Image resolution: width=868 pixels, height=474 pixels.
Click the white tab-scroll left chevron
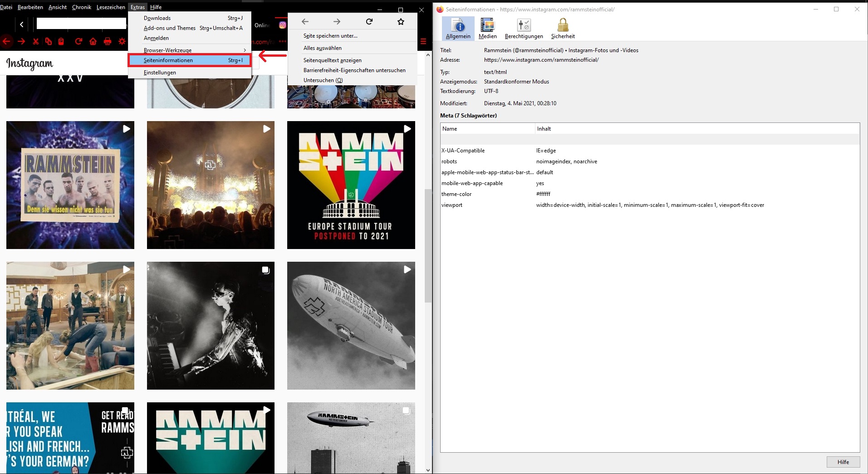click(x=21, y=24)
